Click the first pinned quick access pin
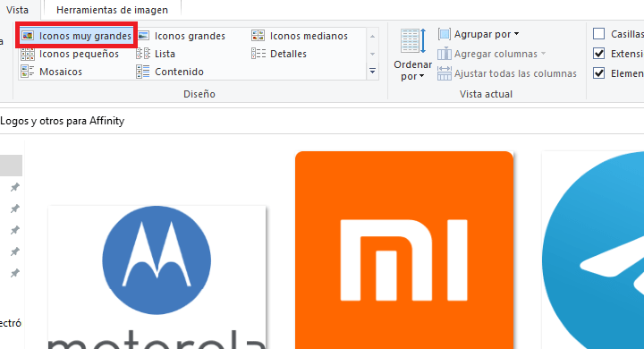644x349 pixels. (x=15, y=187)
